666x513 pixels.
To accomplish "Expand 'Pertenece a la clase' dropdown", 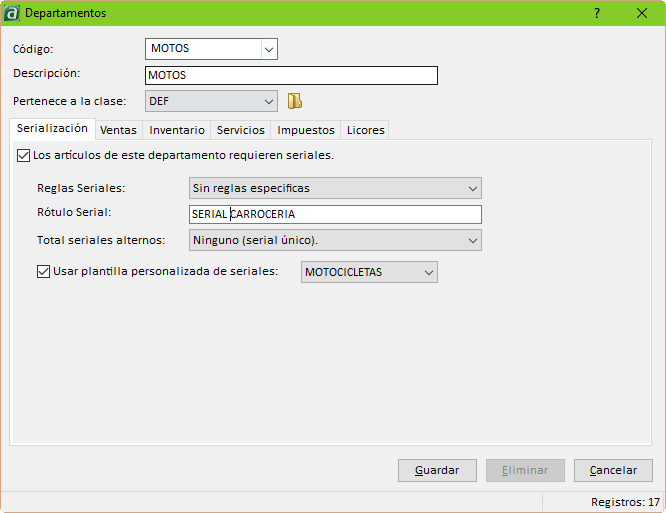I will [x=268, y=101].
